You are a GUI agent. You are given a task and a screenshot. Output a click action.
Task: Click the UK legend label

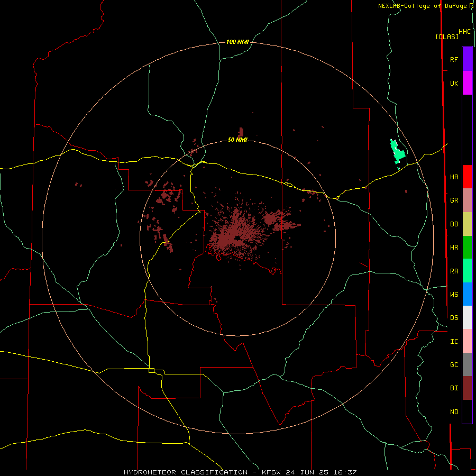click(x=454, y=83)
